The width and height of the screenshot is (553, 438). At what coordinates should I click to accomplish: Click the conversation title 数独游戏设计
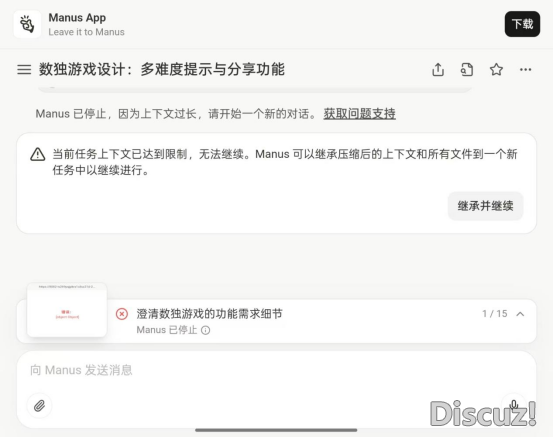[162, 69]
